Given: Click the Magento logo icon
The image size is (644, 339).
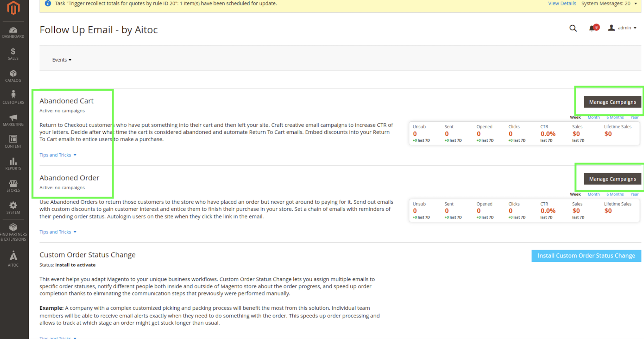Looking at the screenshot, I should pos(13,8).
